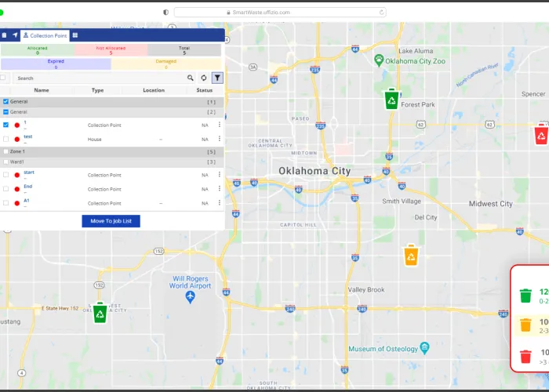Click Oklahoma City Zoo paw icon

[379, 60]
